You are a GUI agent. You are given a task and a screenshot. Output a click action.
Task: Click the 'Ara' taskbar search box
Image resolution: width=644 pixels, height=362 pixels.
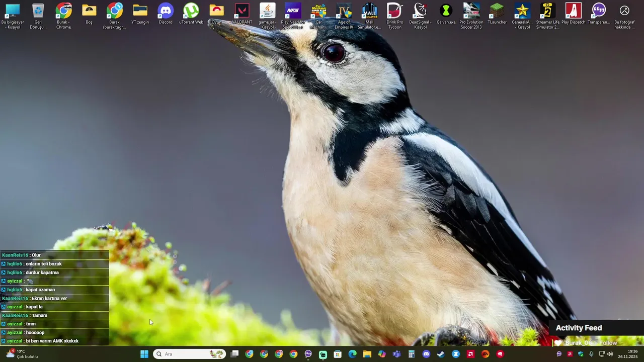189,354
